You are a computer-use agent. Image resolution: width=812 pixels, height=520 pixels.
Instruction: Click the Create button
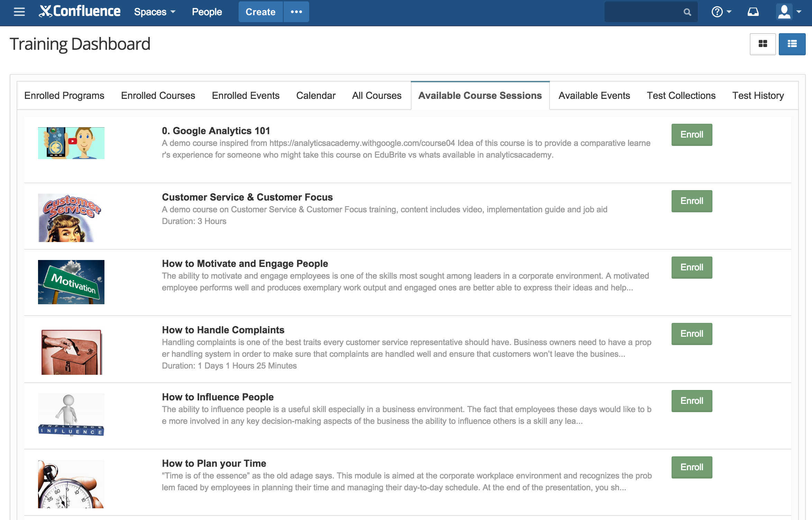tap(260, 12)
